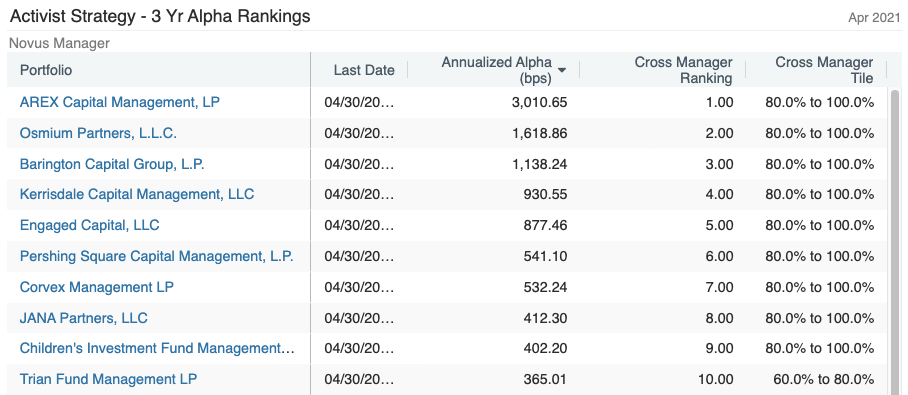The image size is (908, 395).
Task: Open Engaged Capital, LLC portfolio
Action: point(90,225)
